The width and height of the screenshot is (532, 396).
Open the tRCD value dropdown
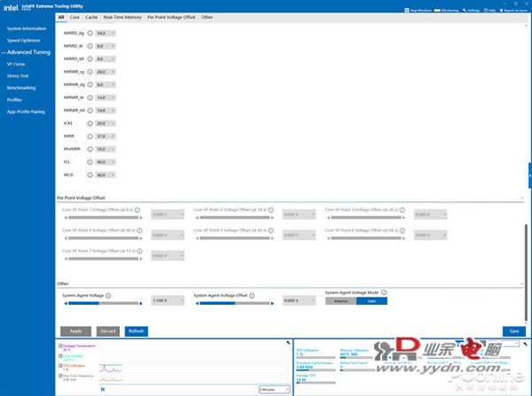pyautogui.click(x=106, y=175)
